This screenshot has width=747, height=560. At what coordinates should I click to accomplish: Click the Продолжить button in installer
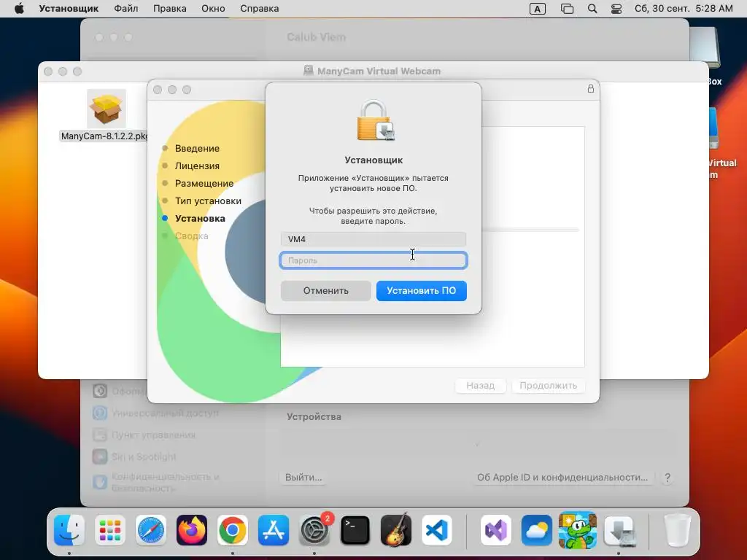point(548,385)
